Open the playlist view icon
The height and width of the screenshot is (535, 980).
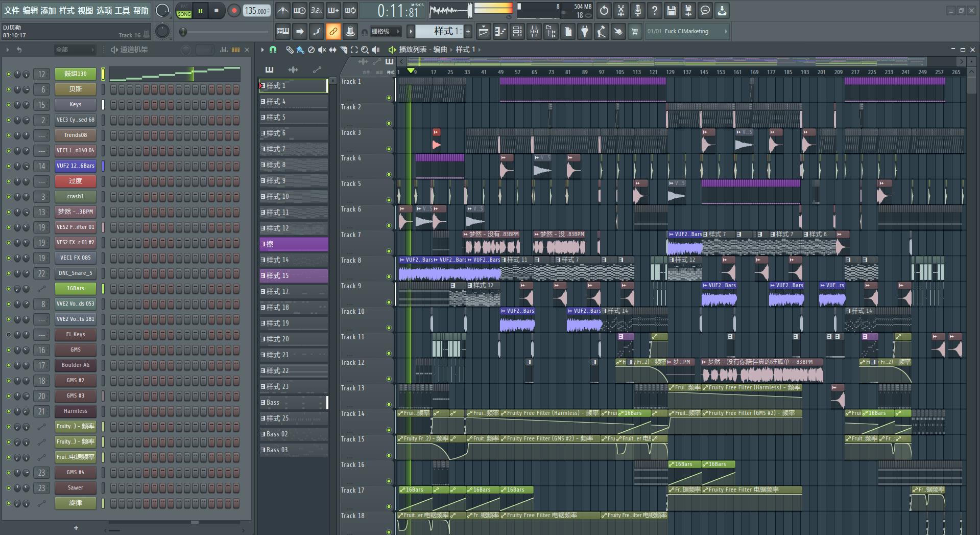[483, 32]
